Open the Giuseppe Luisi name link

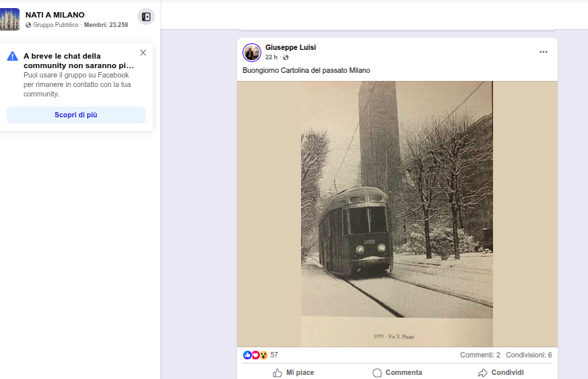(290, 47)
